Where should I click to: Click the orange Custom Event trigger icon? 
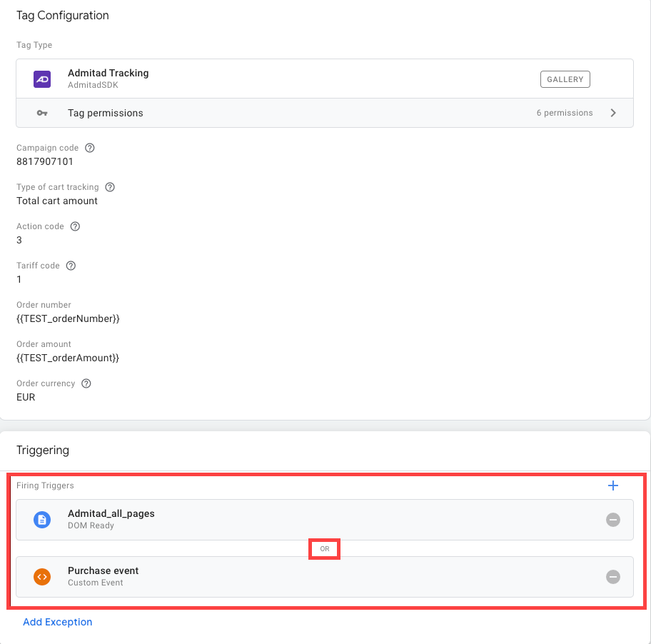tap(42, 577)
